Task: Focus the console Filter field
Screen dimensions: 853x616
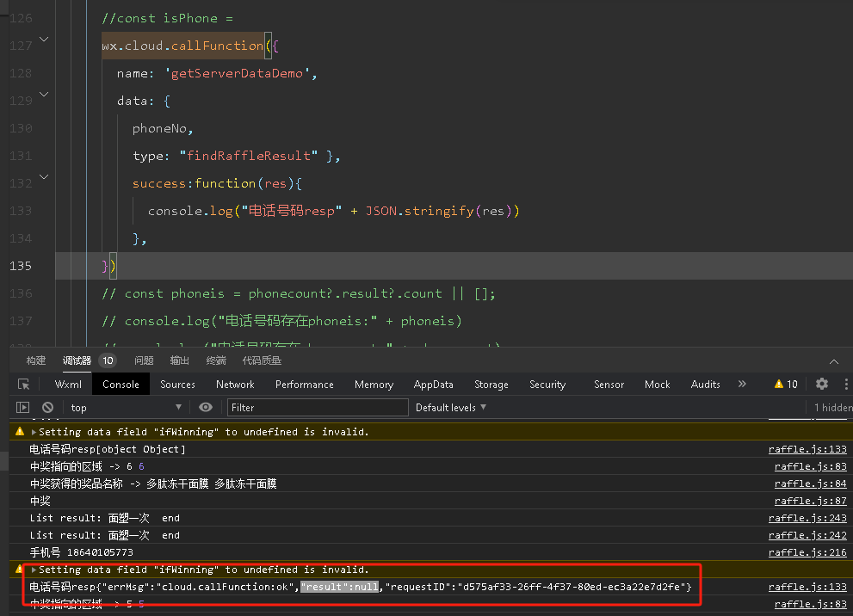Action: coord(318,407)
